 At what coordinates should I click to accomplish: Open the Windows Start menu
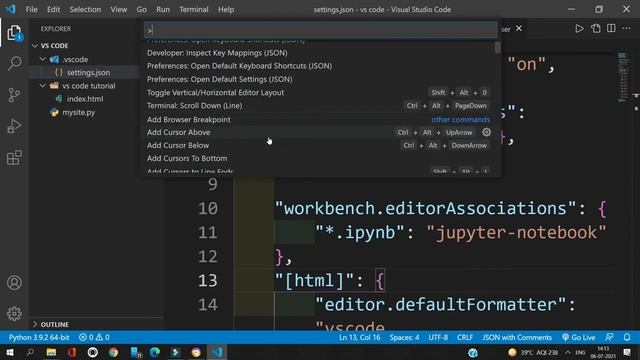10,352
